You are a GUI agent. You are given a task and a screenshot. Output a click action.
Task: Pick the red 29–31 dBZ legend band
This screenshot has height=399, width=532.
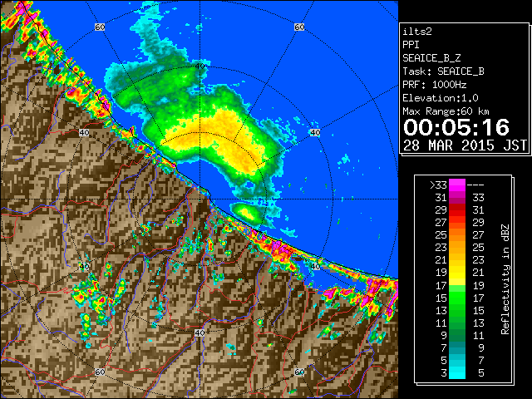point(457,210)
